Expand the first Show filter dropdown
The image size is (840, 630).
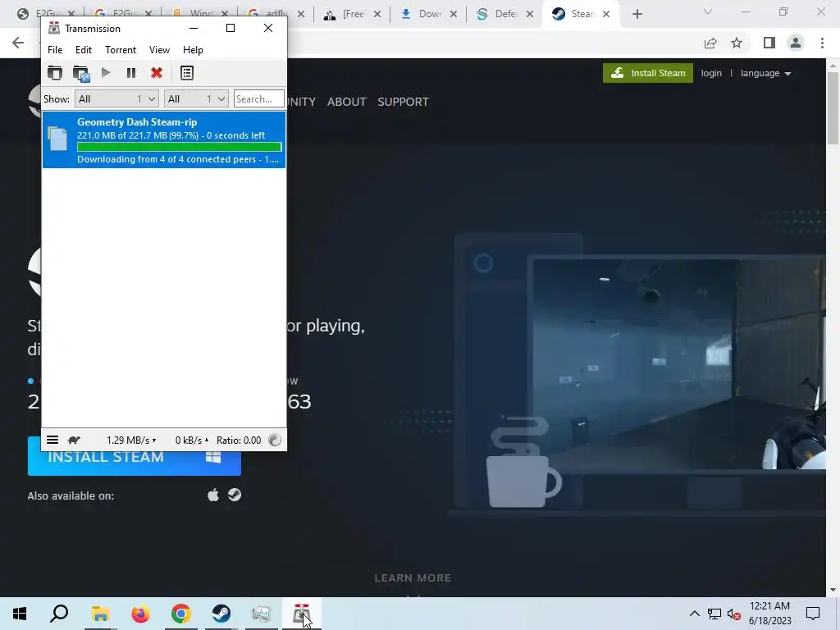coord(116,98)
